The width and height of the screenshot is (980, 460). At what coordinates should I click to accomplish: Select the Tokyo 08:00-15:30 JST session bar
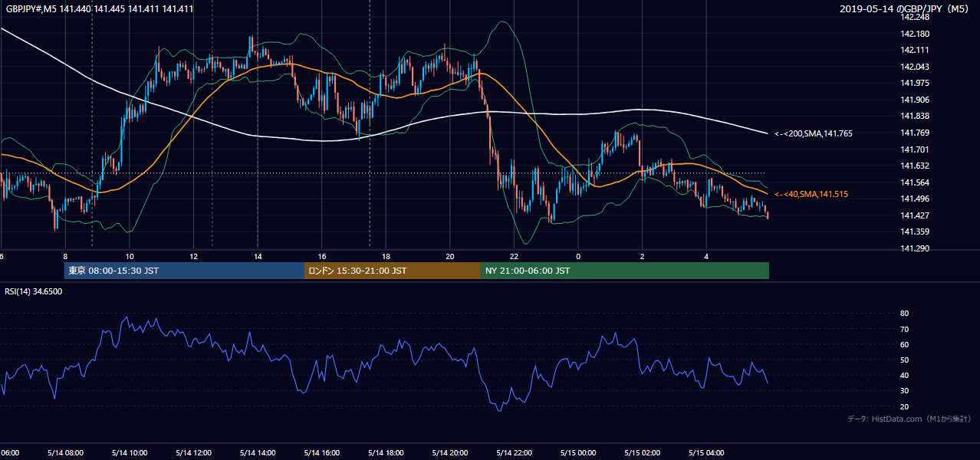coord(184,271)
